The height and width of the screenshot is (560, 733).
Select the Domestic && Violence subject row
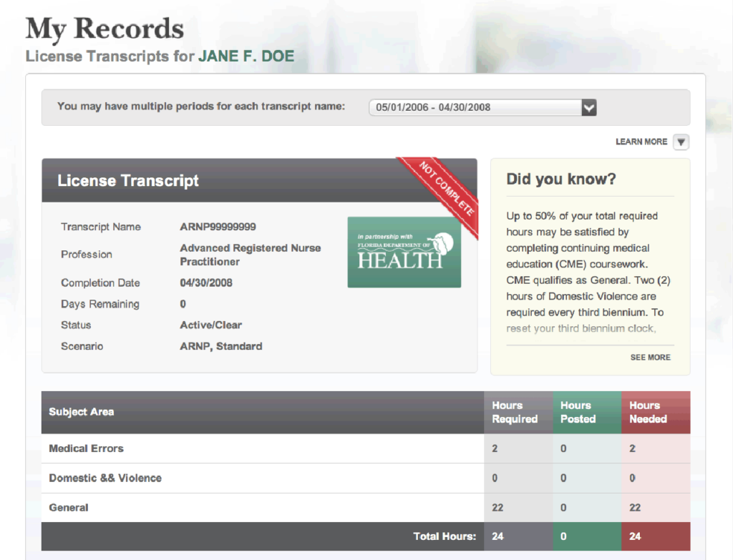pos(105,478)
